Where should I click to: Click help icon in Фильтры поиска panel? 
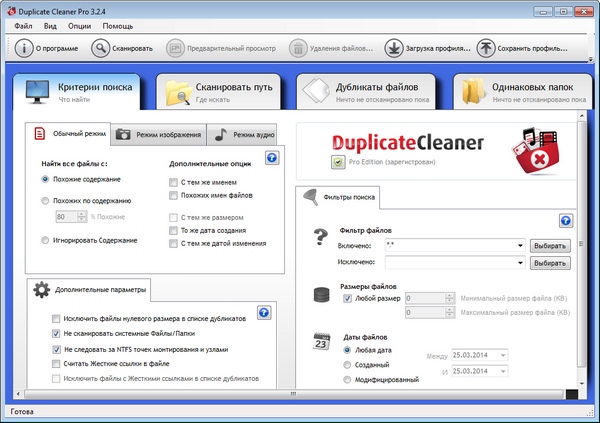(566, 220)
